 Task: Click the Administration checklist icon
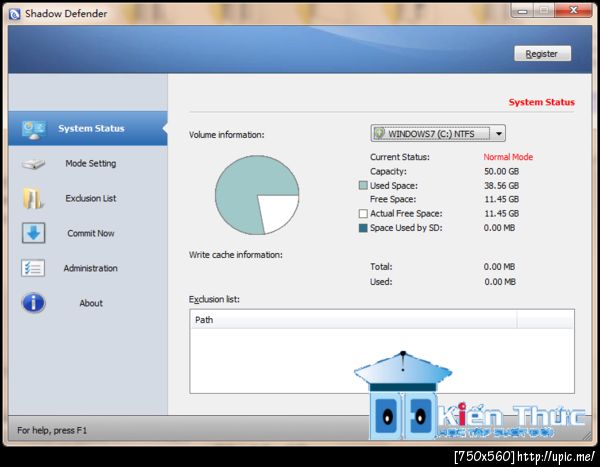[33, 268]
